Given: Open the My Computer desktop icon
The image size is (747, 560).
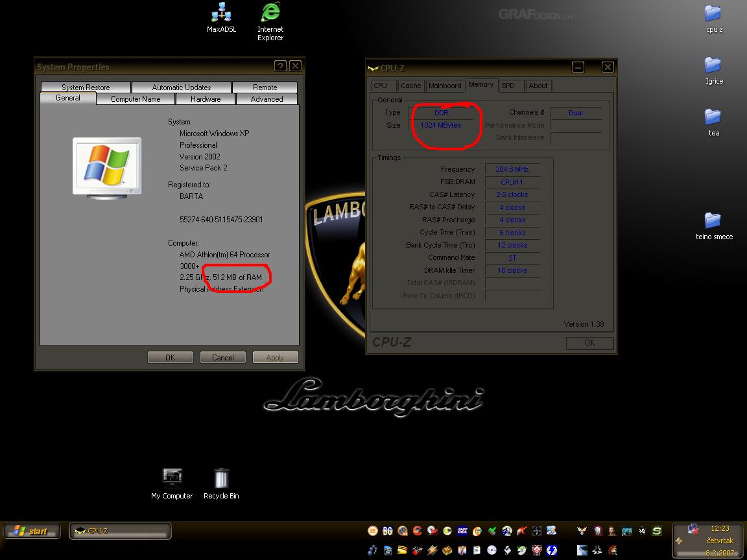Looking at the screenshot, I should pos(172,478).
